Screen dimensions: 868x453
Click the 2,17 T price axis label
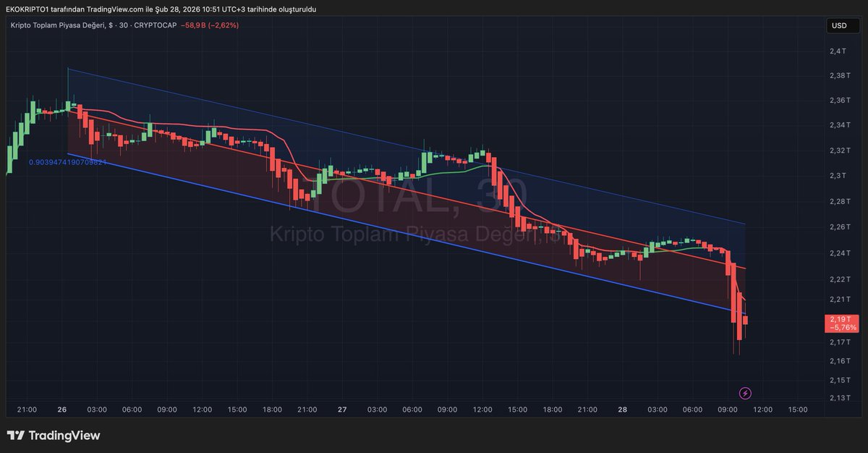pyautogui.click(x=839, y=342)
